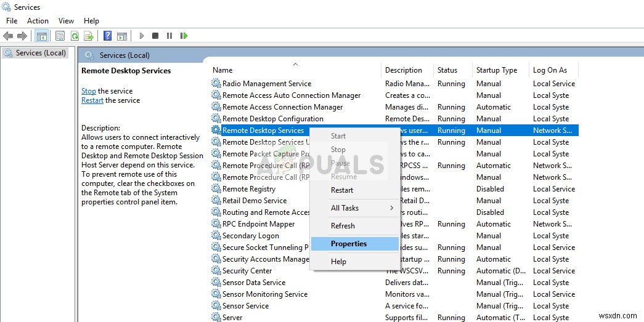644x322 pixels.
Task: Open the Action menu
Action: click(38, 21)
